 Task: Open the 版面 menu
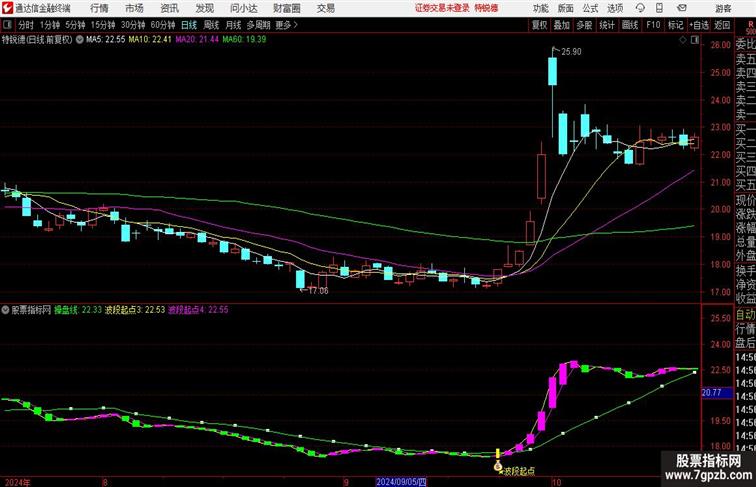(566, 8)
